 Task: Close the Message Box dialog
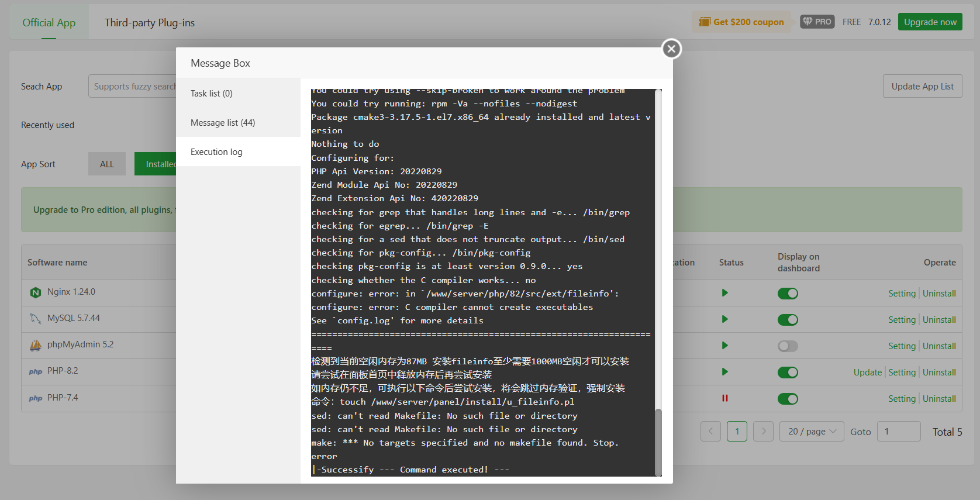pos(671,49)
